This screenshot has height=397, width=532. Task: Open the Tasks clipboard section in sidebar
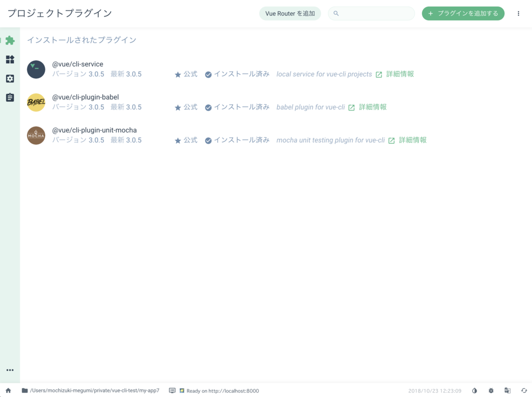coord(10,98)
